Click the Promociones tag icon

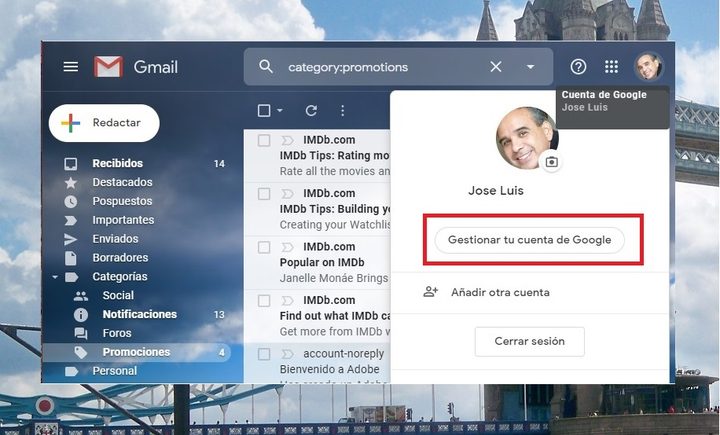coord(81,353)
